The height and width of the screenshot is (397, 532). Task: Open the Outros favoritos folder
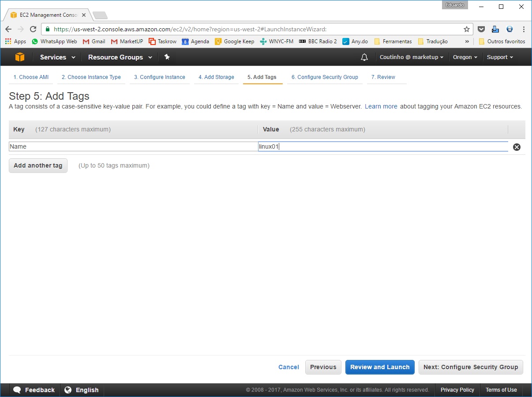click(502, 41)
